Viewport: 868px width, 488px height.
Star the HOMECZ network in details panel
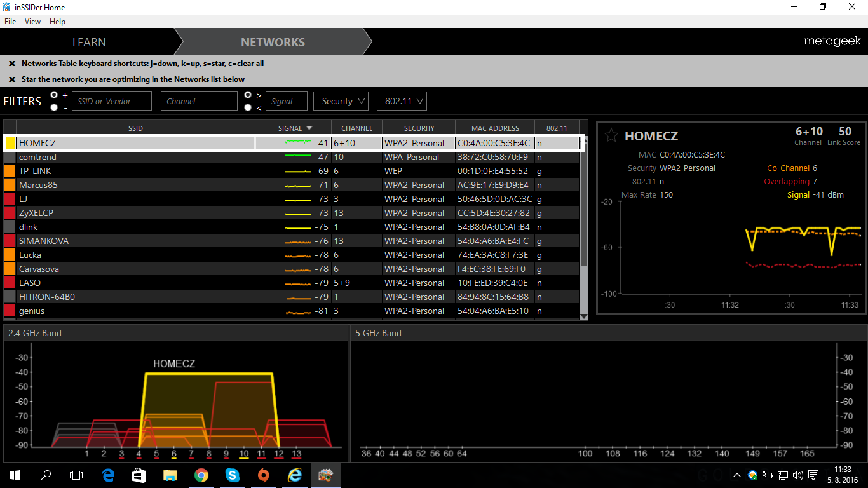pos(611,135)
